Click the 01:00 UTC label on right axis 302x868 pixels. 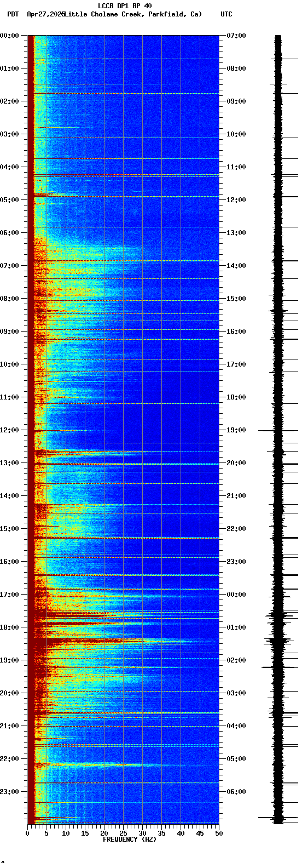236,627
